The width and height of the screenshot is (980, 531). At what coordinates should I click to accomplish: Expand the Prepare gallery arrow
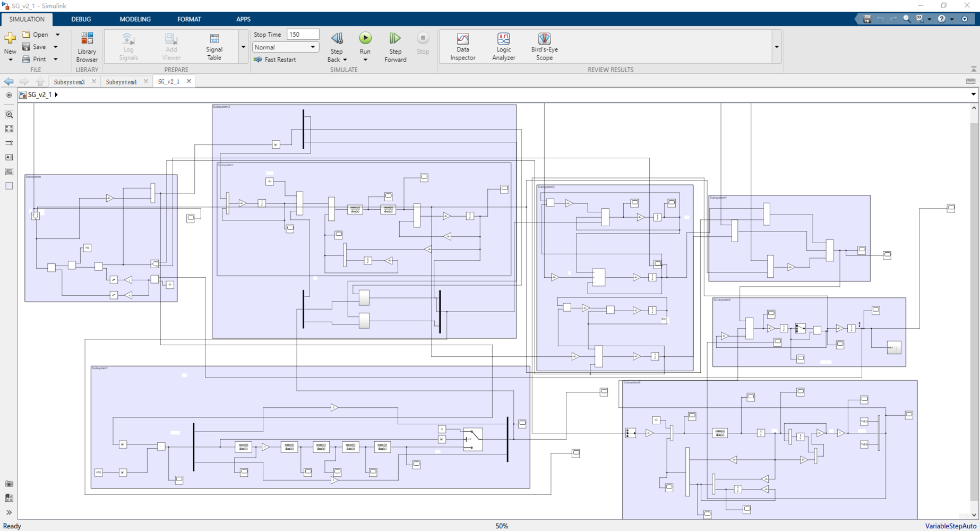[243, 47]
